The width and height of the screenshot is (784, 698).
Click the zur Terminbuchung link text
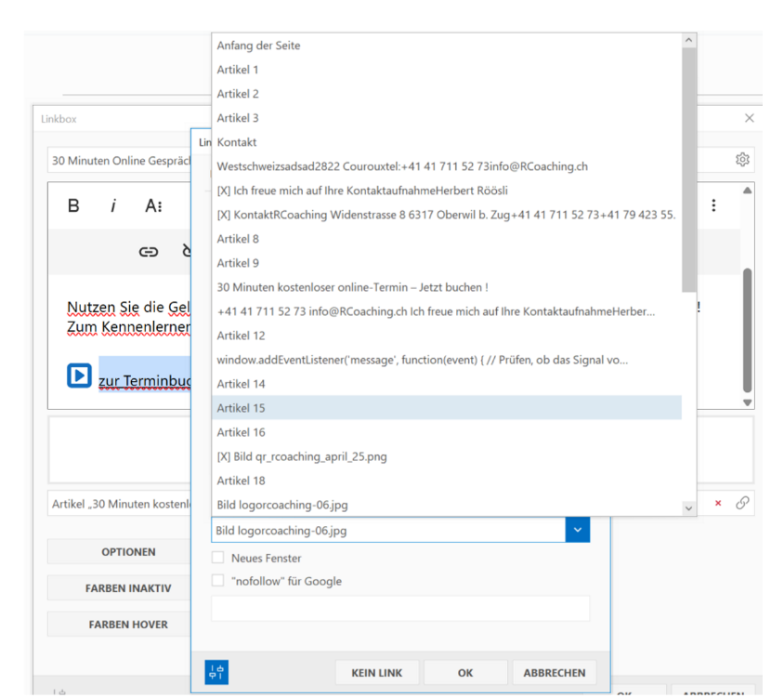click(x=145, y=381)
